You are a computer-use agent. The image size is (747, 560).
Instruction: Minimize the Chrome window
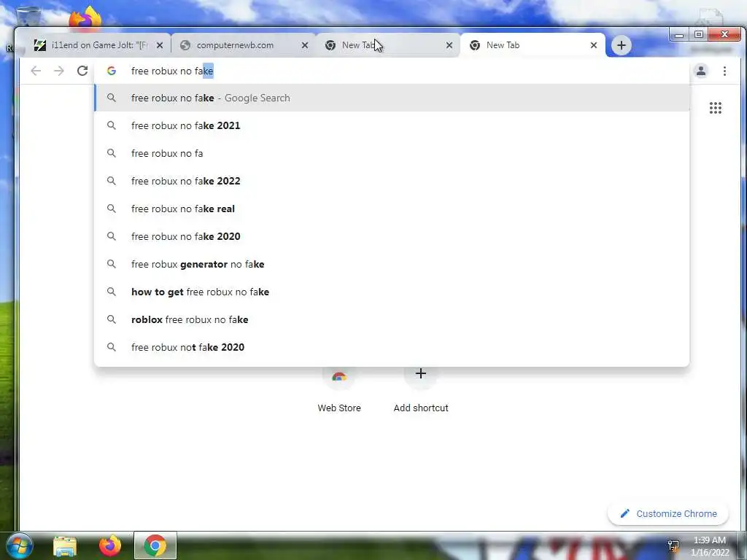coord(679,35)
